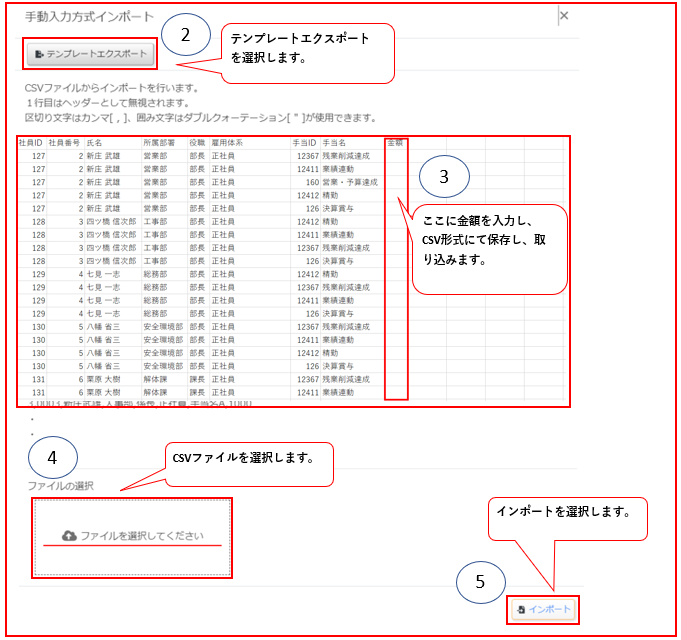Click the インポート button
Viewport: 681px width, 640px height.
pyautogui.click(x=546, y=608)
